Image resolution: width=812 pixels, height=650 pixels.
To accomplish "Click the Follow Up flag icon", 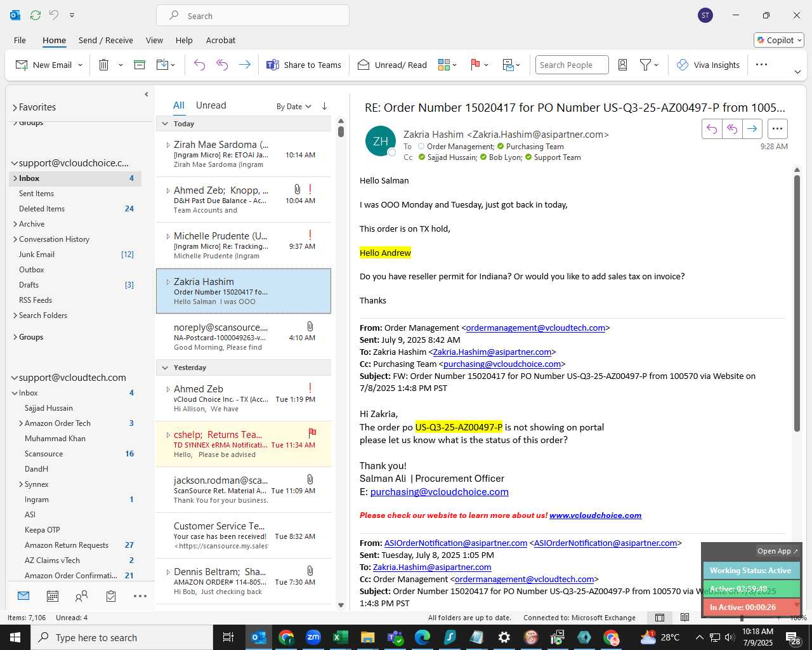I will (x=475, y=65).
